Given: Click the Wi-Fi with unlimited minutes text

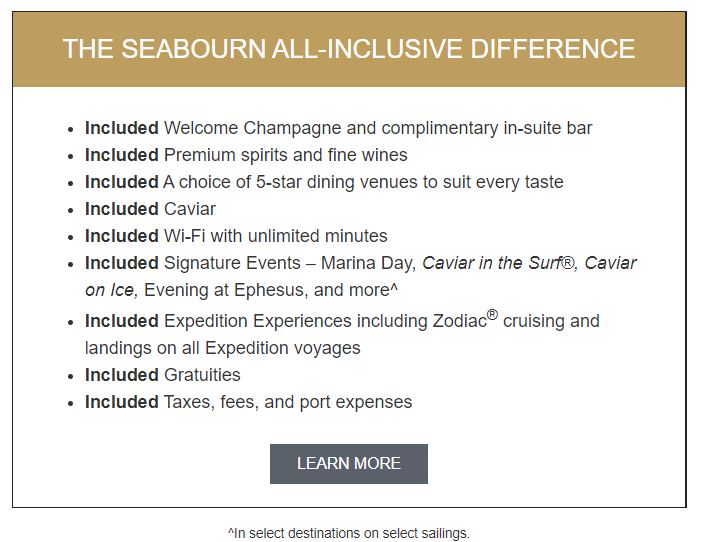Looking at the screenshot, I should click(x=275, y=236).
